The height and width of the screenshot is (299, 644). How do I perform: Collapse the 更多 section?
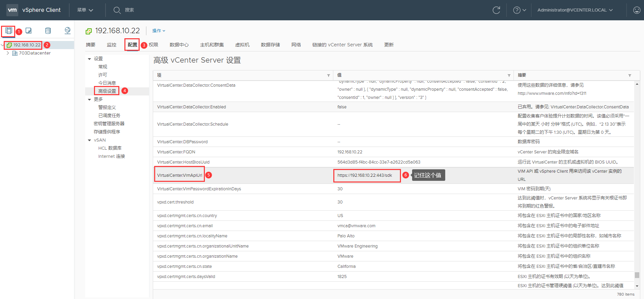[x=90, y=100]
